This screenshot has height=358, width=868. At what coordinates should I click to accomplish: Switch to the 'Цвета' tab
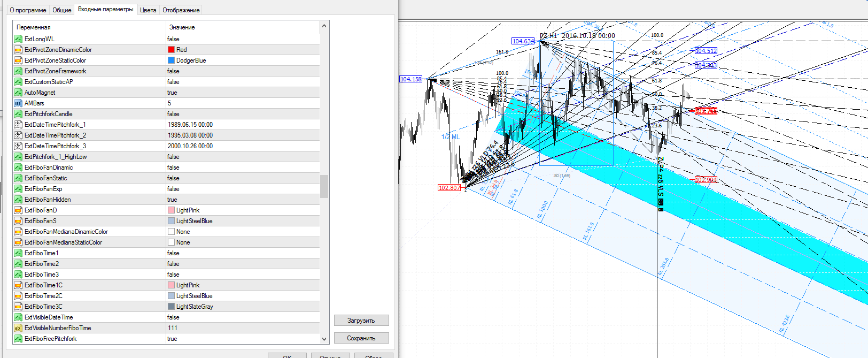point(148,10)
